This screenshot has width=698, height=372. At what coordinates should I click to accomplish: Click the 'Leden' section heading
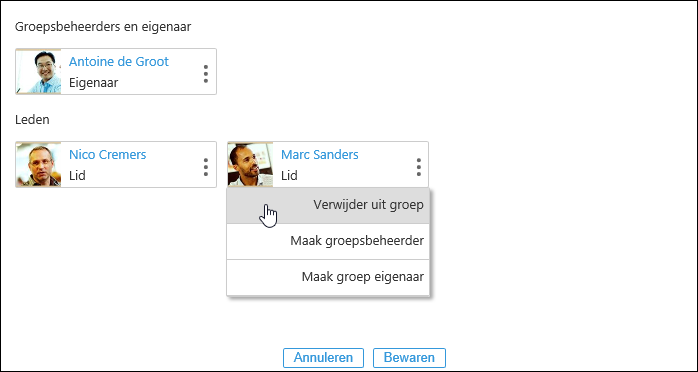point(32,120)
